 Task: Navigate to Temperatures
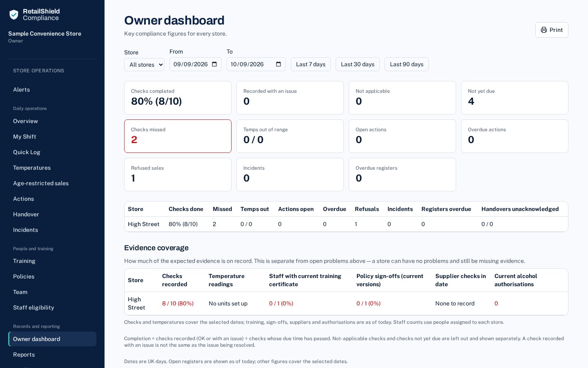click(x=52, y=168)
